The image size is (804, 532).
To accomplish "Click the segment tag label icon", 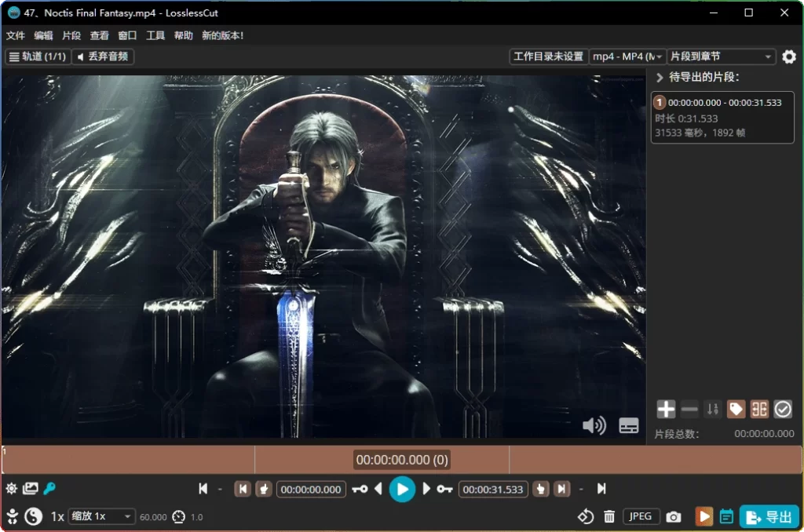I will pos(736,409).
